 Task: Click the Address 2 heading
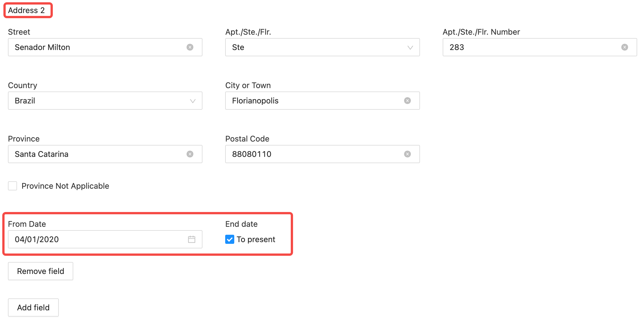tap(26, 10)
